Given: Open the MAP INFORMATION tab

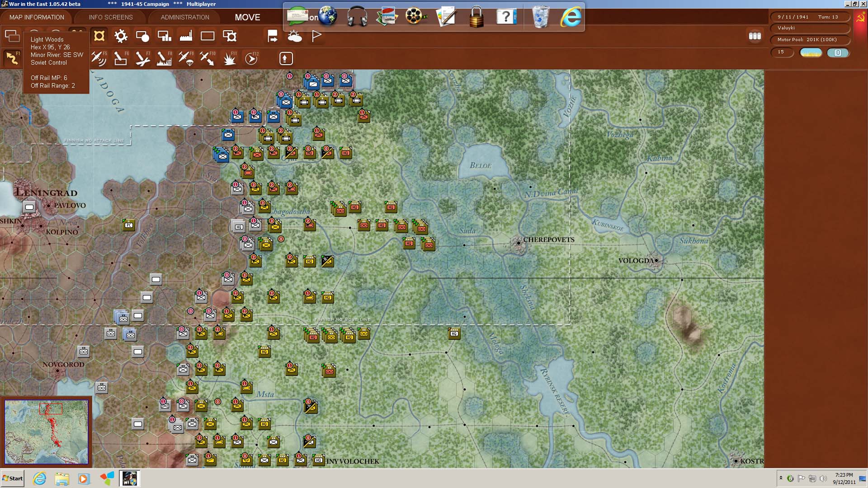Looking at the screenshot, I should tap(37, 17).
